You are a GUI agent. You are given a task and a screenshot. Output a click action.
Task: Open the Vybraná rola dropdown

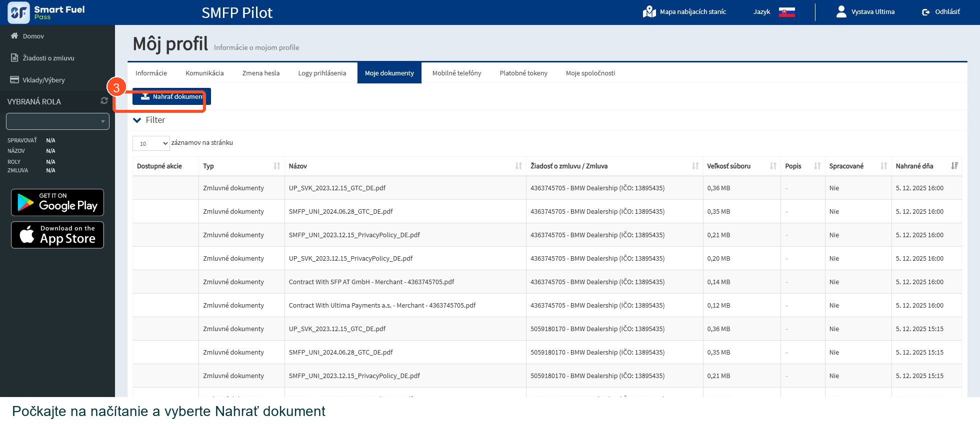click(57, 121)
